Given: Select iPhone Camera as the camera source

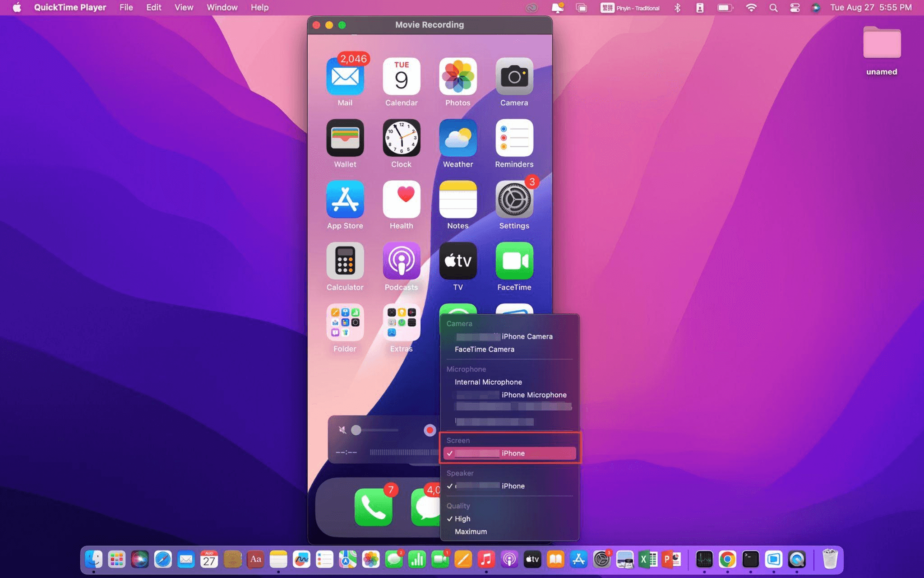Looking at the screenshot, I should click(x=509, y=336).
